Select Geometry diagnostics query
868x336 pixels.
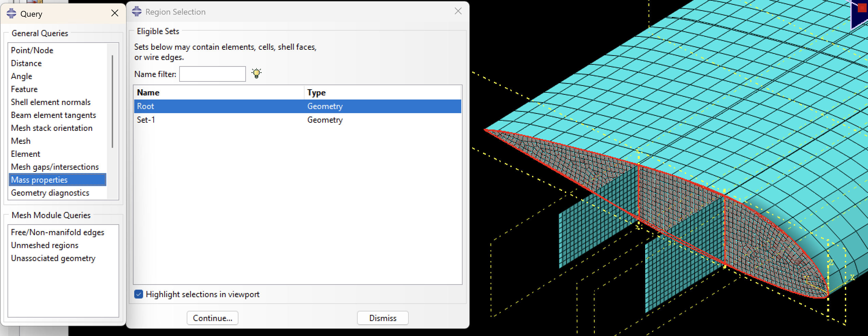click(50, 193)
